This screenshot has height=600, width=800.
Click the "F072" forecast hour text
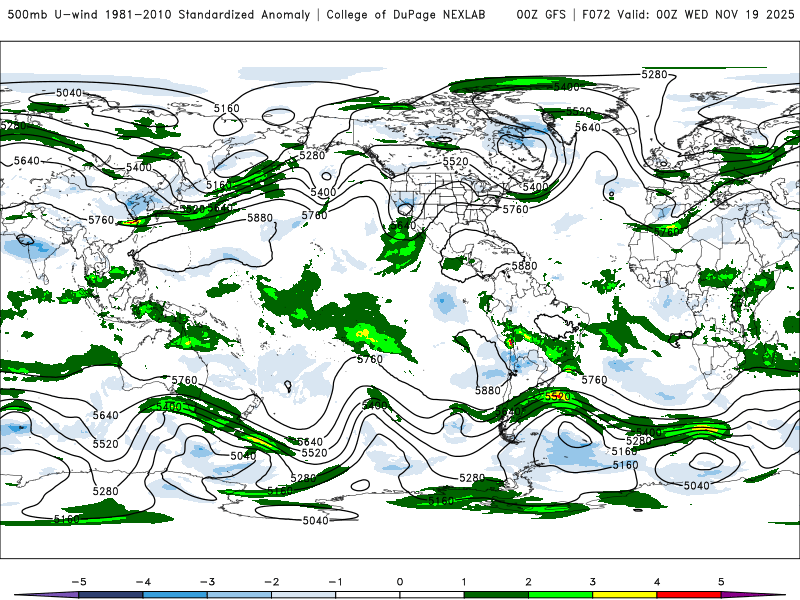click(x=596, y=15)
